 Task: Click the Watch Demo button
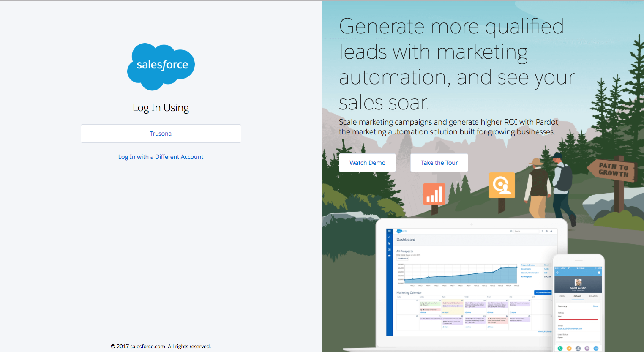(367, 163)
